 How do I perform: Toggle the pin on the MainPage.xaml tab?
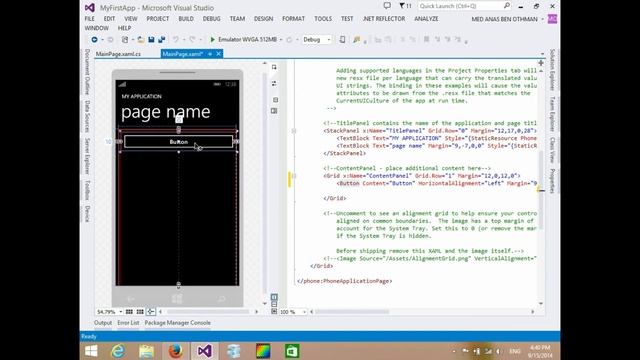click(x=210, y=54)
